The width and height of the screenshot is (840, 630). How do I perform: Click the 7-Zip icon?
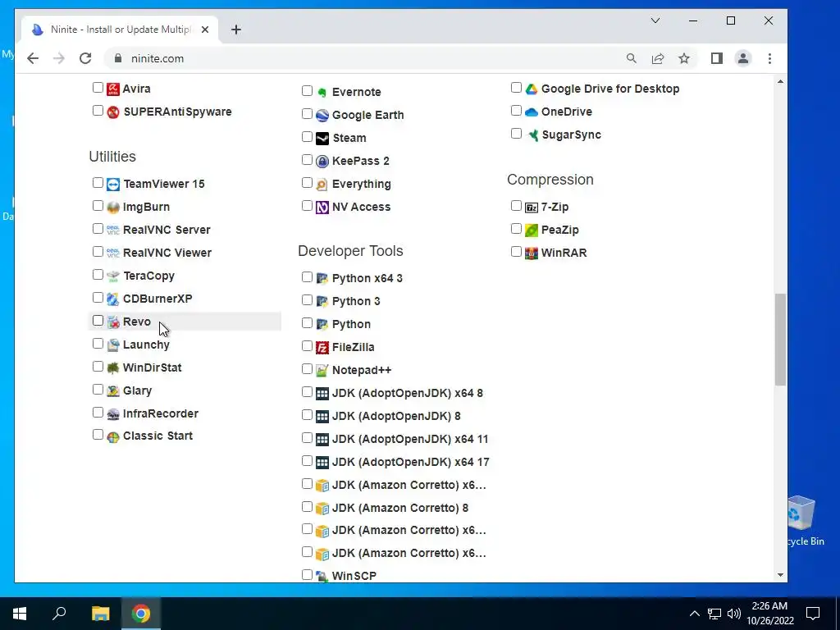(x=531, y=208)
